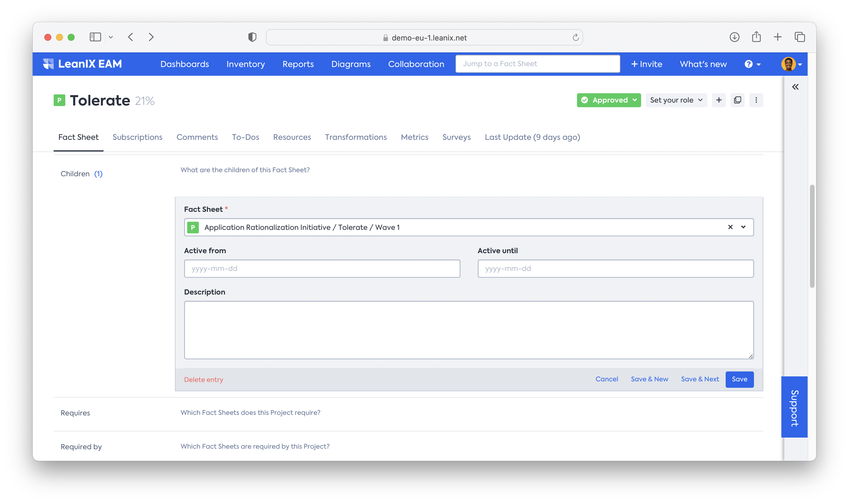Collapse the right side panel with double chevron

[795, 87]
